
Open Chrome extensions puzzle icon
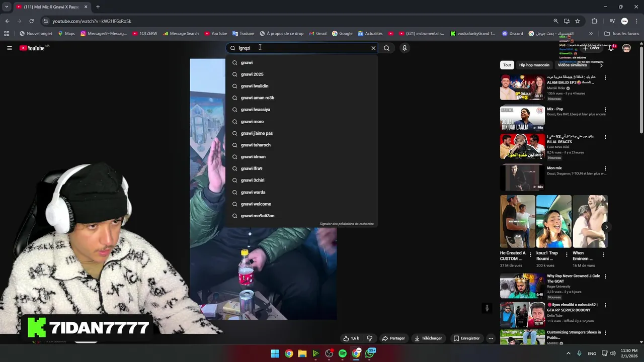pyautogui.click(x=595, y=21)
